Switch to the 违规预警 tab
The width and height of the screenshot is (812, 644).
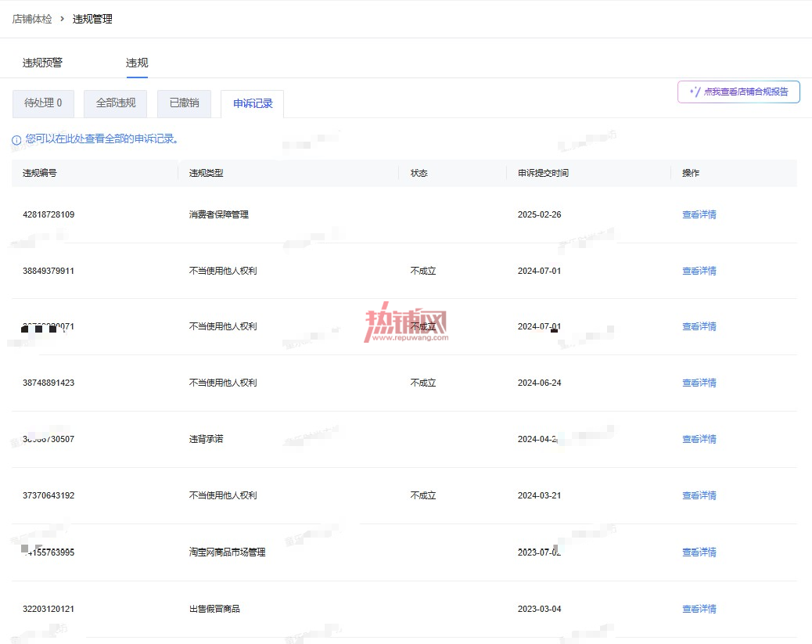42,63
